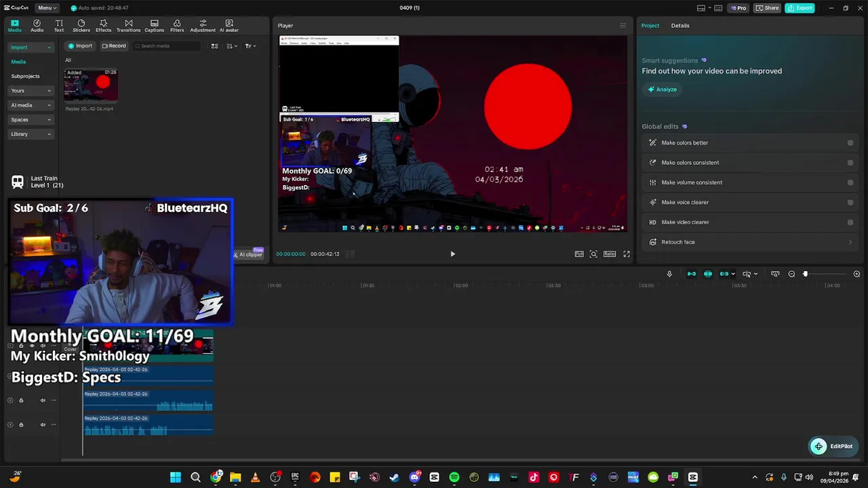Select the Replay mp4 media thumbnail
This screenshot has height=488, width=868.
(x=91, y=85)
